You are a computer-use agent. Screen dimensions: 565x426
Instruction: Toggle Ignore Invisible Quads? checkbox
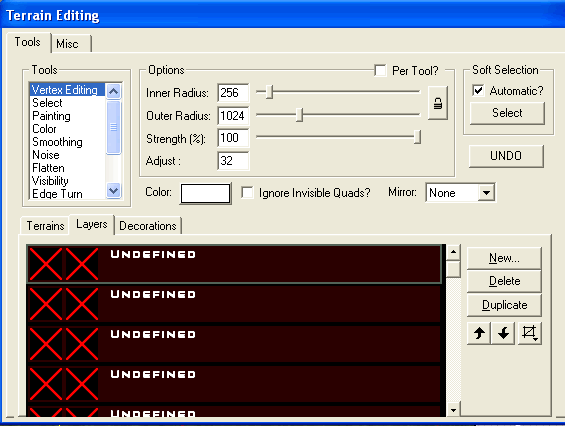[247, 192]
